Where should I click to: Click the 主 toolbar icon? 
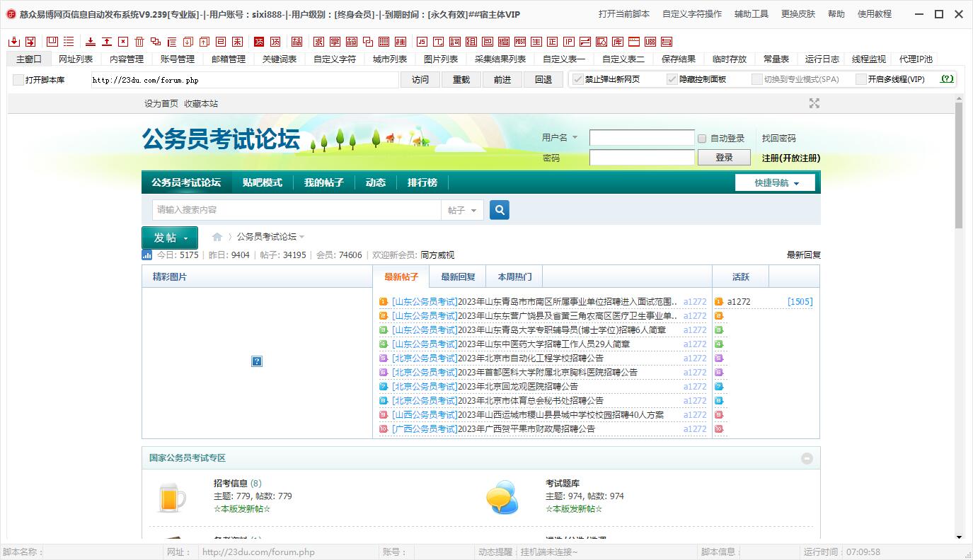pos(536,42)
